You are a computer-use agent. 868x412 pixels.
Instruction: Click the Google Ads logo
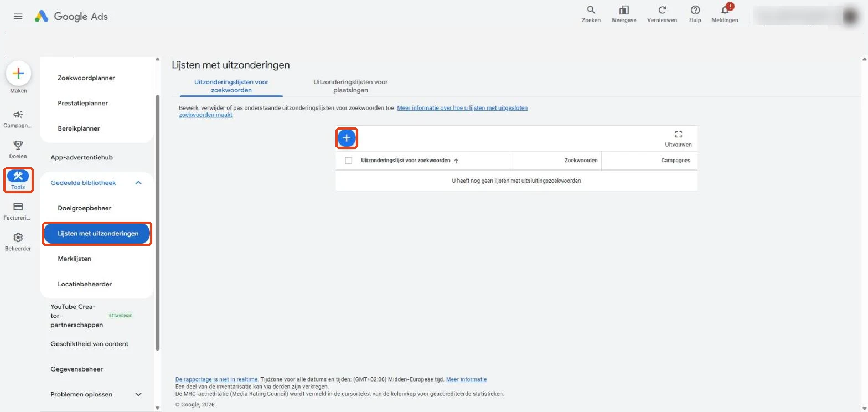click(x=71, y=16)
